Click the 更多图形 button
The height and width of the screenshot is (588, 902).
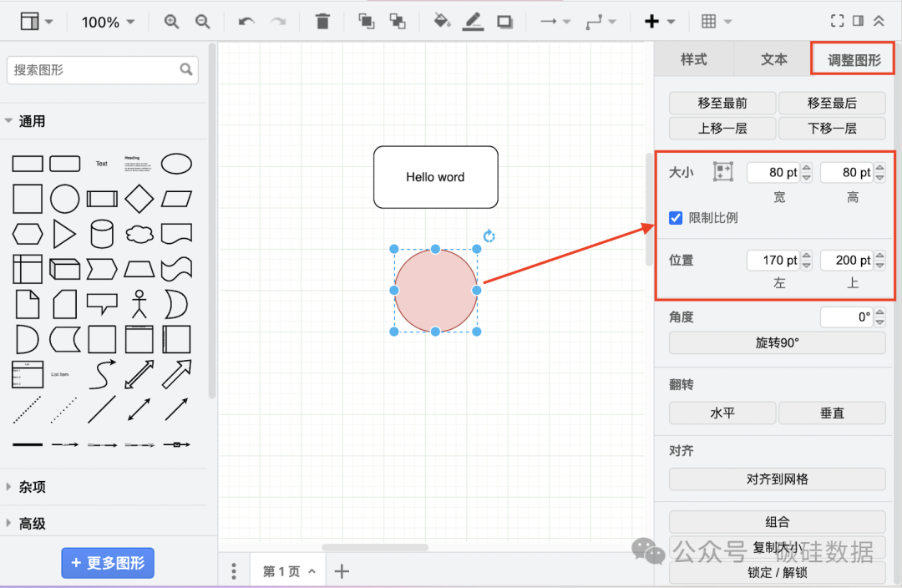[x=108, y=563]
